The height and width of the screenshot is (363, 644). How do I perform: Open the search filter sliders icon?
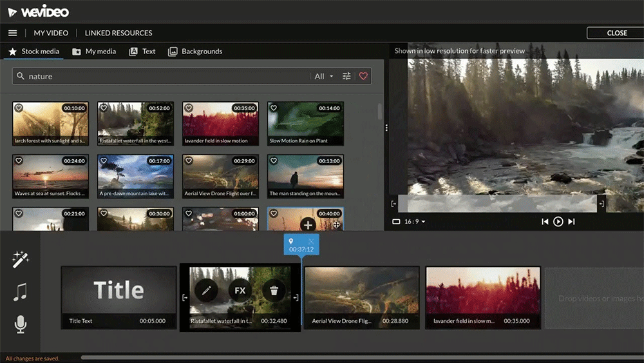click(x=346, y=76)
